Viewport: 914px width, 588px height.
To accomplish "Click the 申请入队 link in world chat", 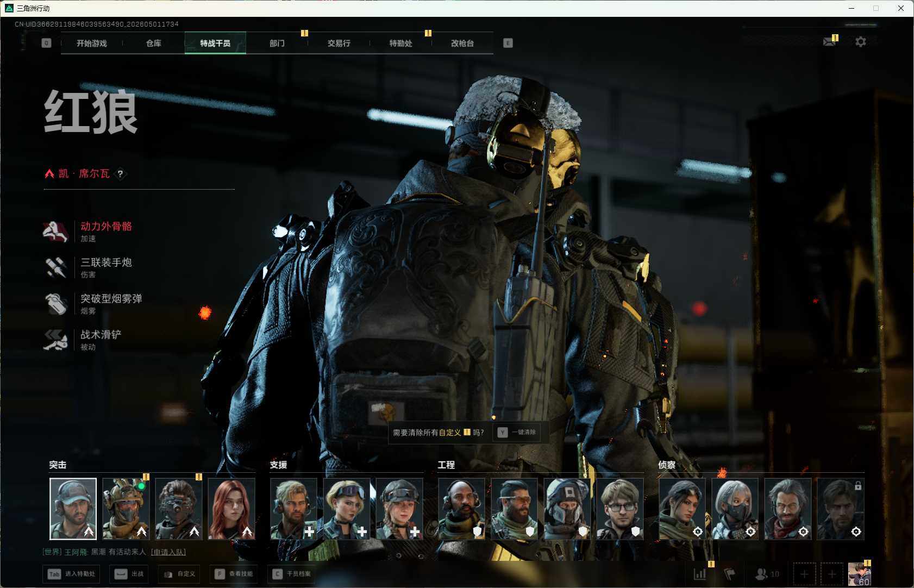I will 168,552.
